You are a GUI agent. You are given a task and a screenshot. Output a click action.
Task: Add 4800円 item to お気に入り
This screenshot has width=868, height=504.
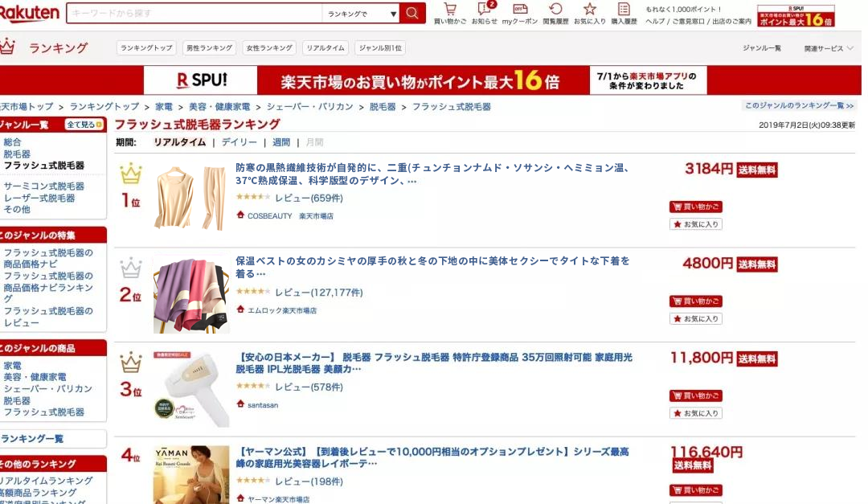coord(696,318)
